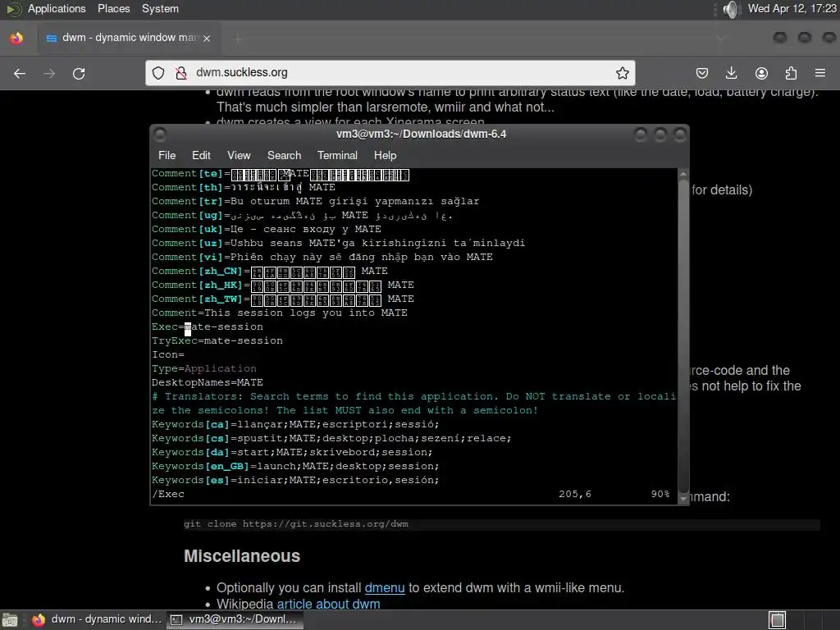Click the show desktop icon in bottom panel

[x=10, y=620]
